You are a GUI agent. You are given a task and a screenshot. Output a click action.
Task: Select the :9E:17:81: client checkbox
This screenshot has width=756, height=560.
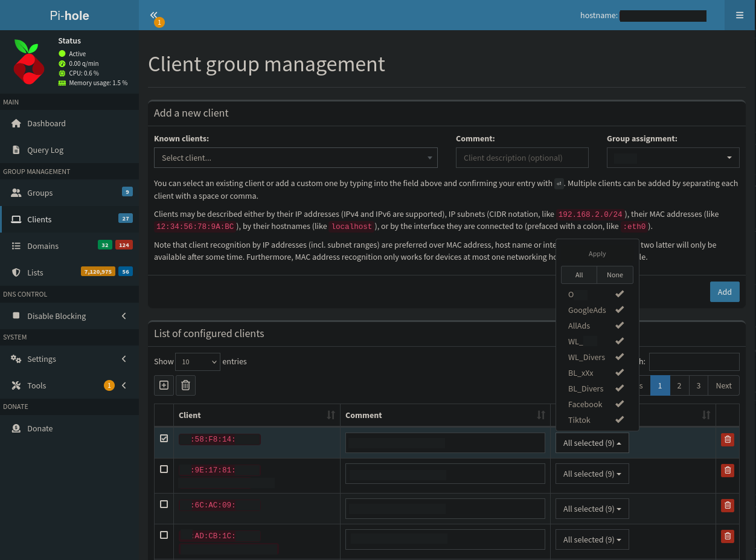point(164,469)
